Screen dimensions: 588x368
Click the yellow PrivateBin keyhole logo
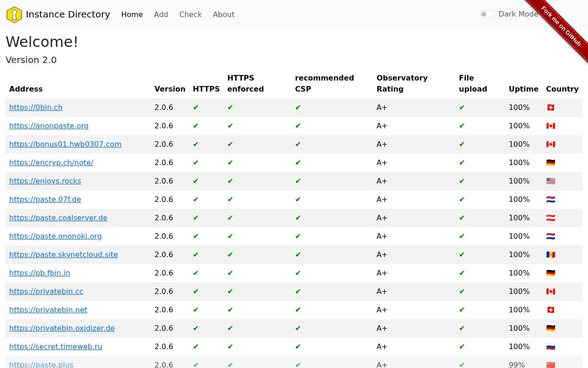[14, 15]
